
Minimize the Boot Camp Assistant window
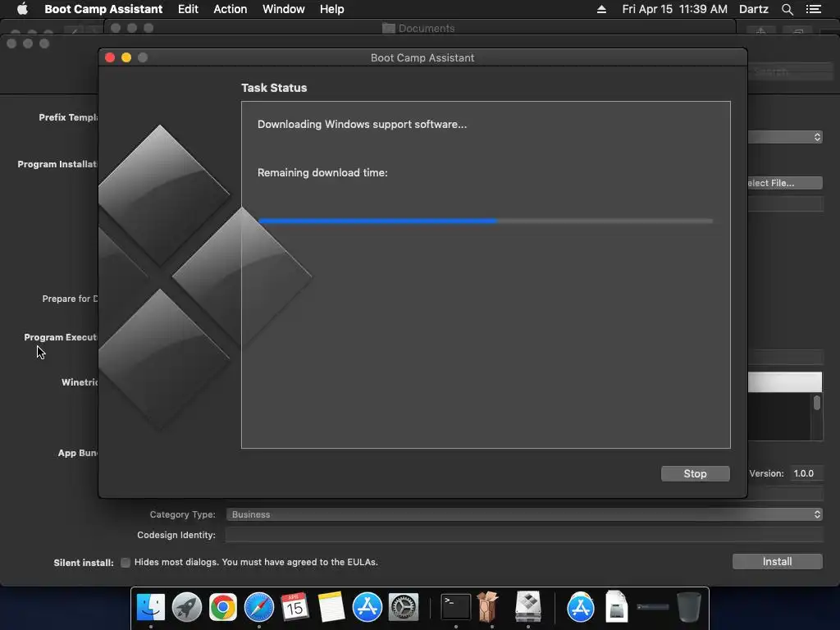[x=126, y=58]
